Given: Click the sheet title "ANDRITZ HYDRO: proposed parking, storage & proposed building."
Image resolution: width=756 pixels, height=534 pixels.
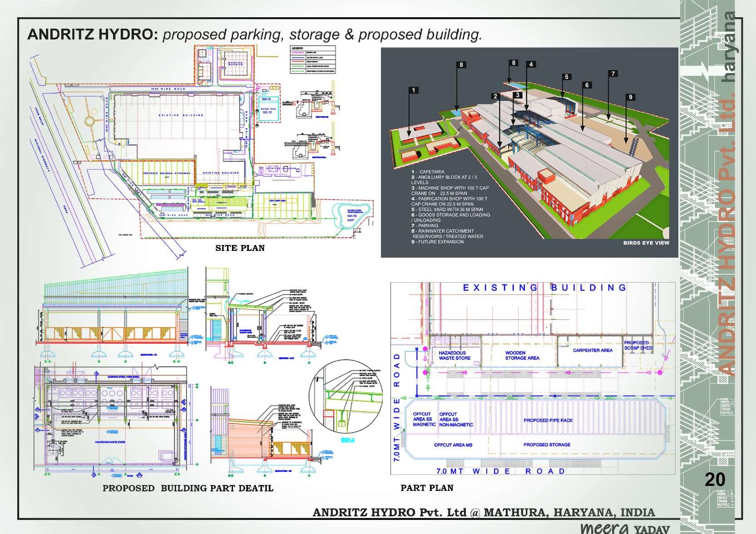Looking at the screenshot, I should [x=255, y=34].
